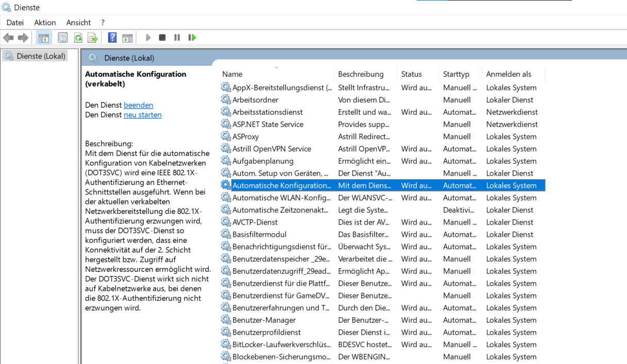This screenshot has height=364, width=627.
Task: Click 'Netzwerkdienst' cell in ASP.NET State Service row
Action: point(512,124)
